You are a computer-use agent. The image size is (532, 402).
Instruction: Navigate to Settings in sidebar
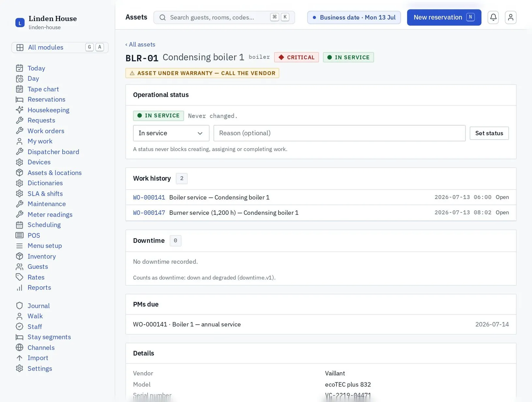coord(40,368)
